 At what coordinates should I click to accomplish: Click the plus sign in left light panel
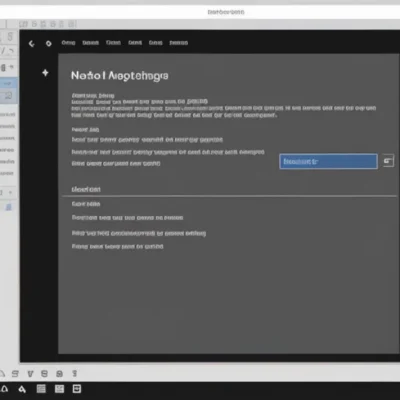pyautogui.click(x=10, y=193)
